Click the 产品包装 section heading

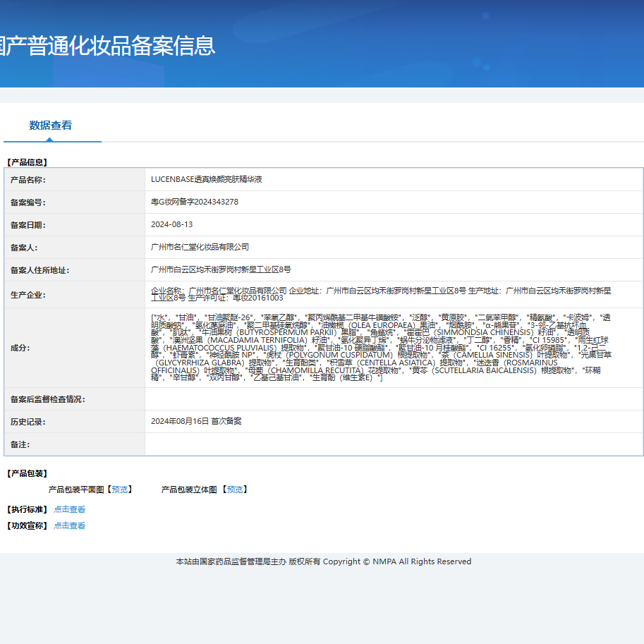pyautogui.click(x=26, y=472)
